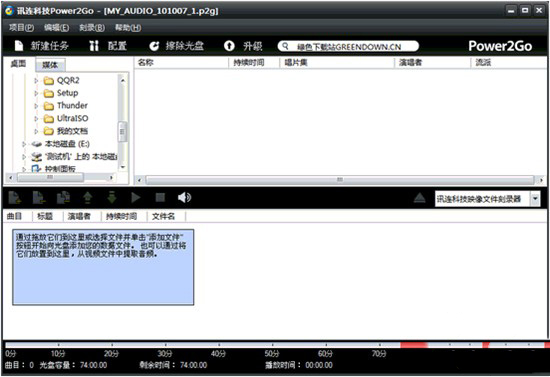Click the eject disc icon
The width and height of the screenshot is (550, 377).
(420, 198)
